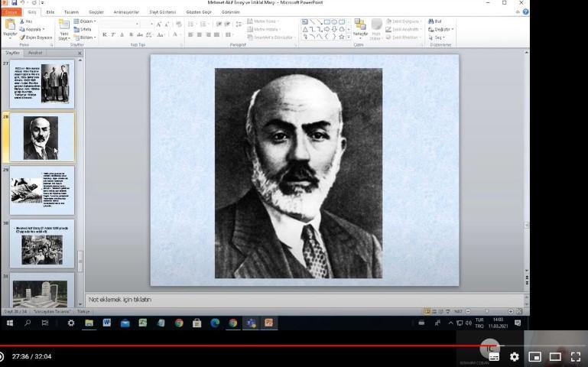Screen dimensions: 588x367
Task: Select the right arrow shape in gallery
Action: coord(327,29)
